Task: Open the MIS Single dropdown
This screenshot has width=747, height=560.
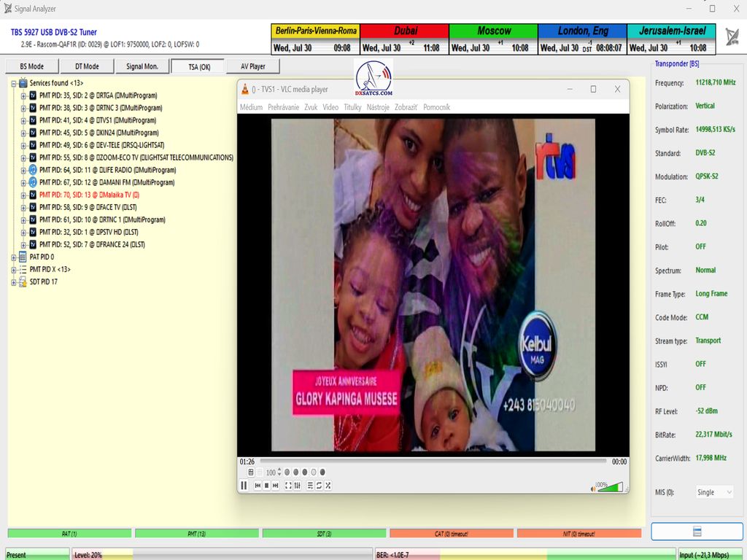Action: tap(714, 492)
